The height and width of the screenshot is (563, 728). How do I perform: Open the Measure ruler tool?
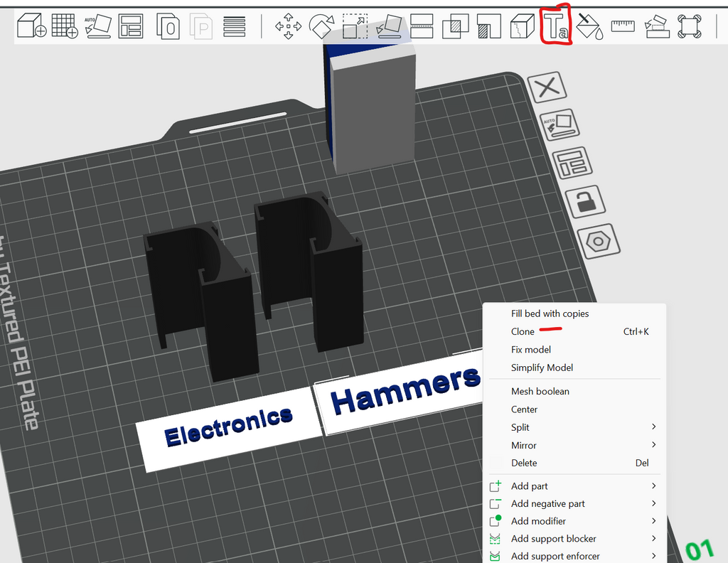click(x=623, y=26)
